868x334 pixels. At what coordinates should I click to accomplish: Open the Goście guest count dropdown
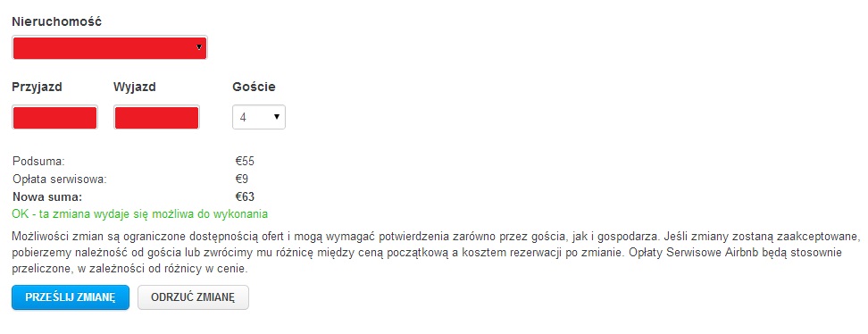258,117
